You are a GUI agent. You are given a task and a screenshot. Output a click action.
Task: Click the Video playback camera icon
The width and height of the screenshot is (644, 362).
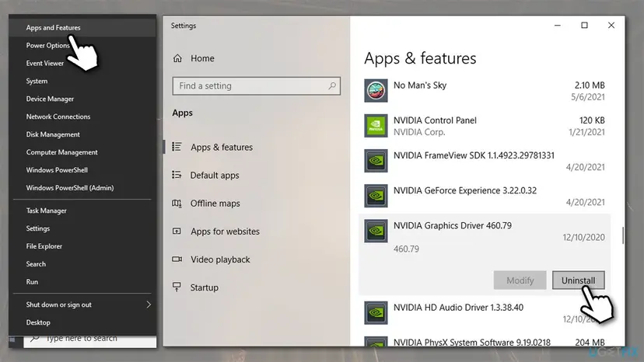[177, 259]
